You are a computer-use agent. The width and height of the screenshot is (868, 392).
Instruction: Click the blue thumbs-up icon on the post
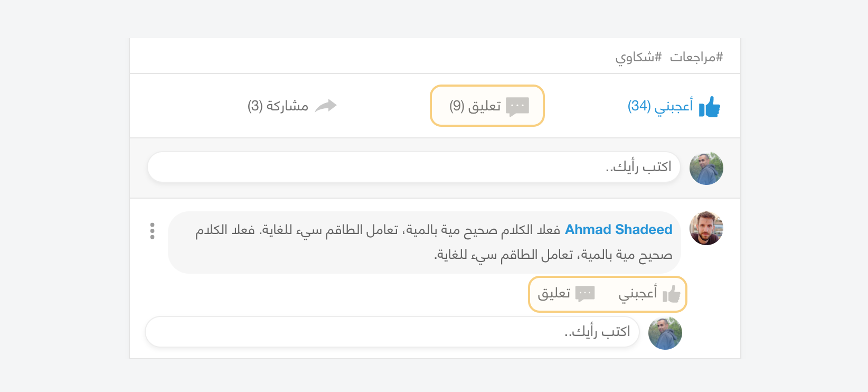click(710, 107)
